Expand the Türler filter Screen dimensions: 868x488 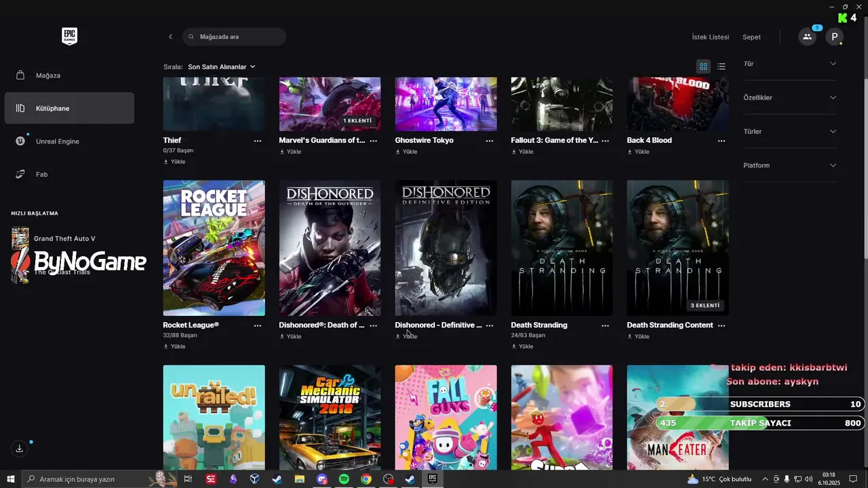(790, 131)
